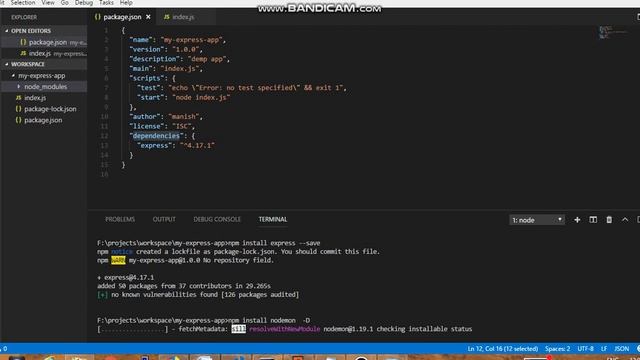Create a new terminal with plus icon
Viewport: 640px width, 360px height.
577,220
